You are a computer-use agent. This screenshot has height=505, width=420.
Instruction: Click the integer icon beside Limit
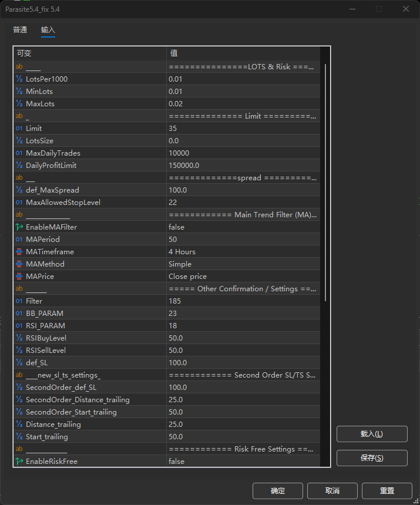[19, 129]
